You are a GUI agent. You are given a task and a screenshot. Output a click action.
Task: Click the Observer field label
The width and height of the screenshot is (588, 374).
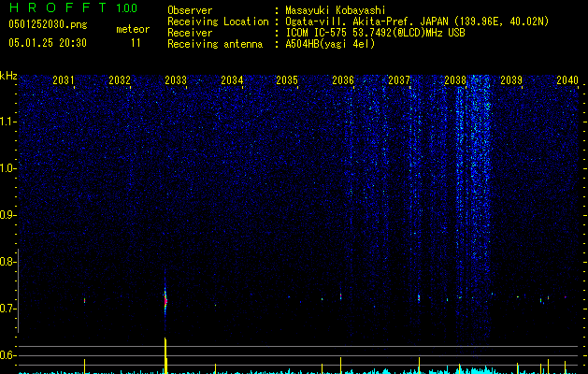coord(190,10)
